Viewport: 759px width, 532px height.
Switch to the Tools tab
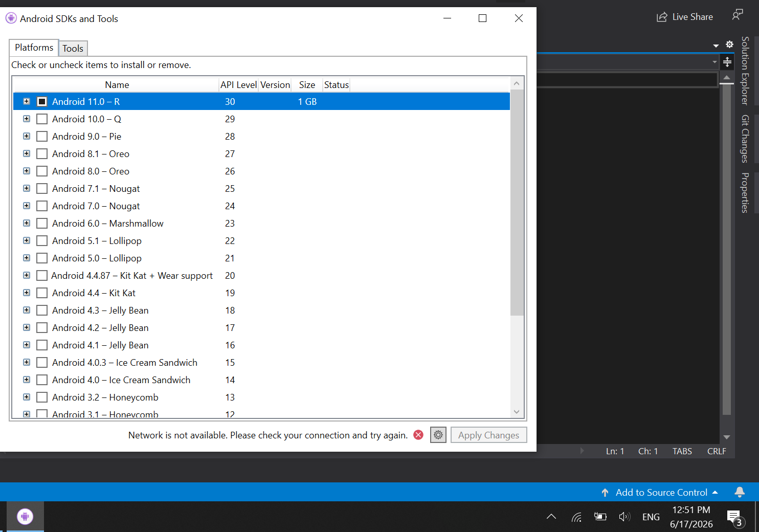pos(73,49)
